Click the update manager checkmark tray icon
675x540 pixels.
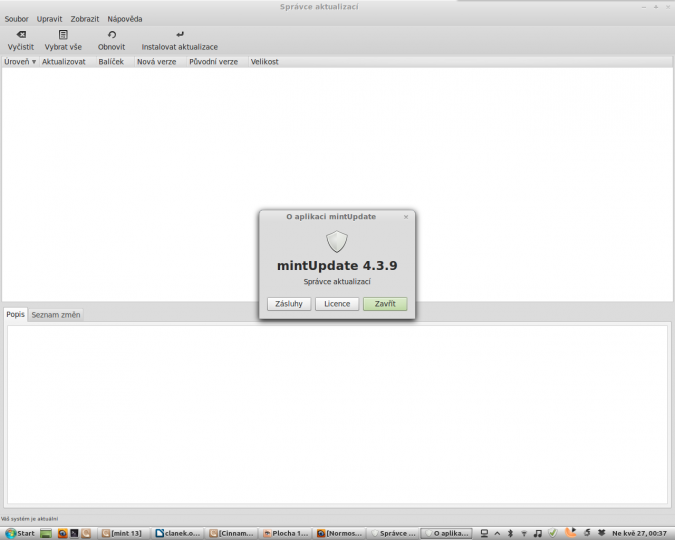coord(552,533)
